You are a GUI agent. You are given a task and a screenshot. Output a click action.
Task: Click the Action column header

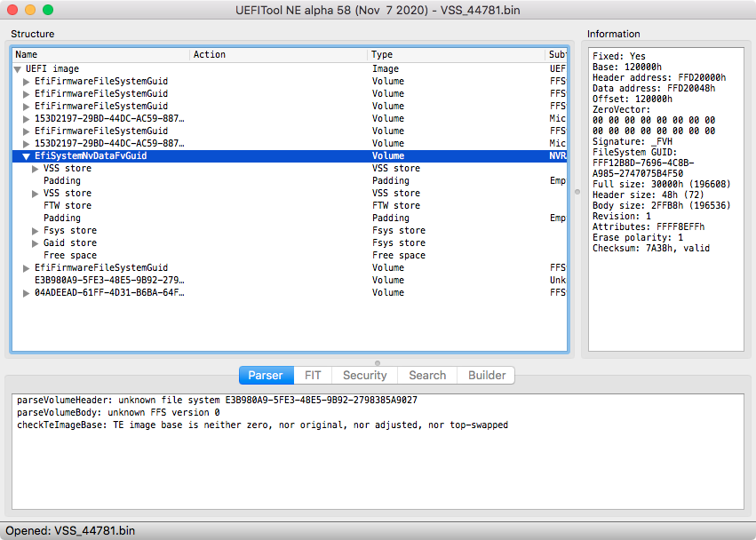pos(278,54)
